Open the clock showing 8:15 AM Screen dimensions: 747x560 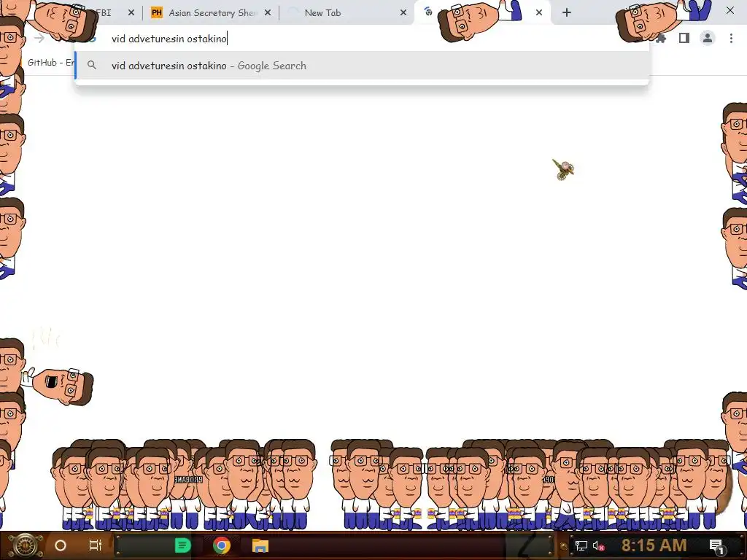click(654, 545)
